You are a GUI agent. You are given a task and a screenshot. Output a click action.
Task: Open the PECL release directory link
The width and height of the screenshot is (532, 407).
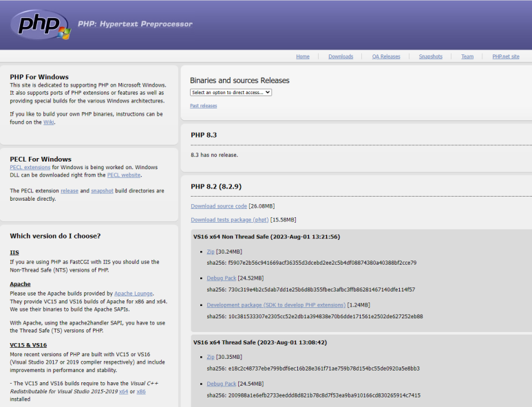pyautogui.click(x=70, y=191)
